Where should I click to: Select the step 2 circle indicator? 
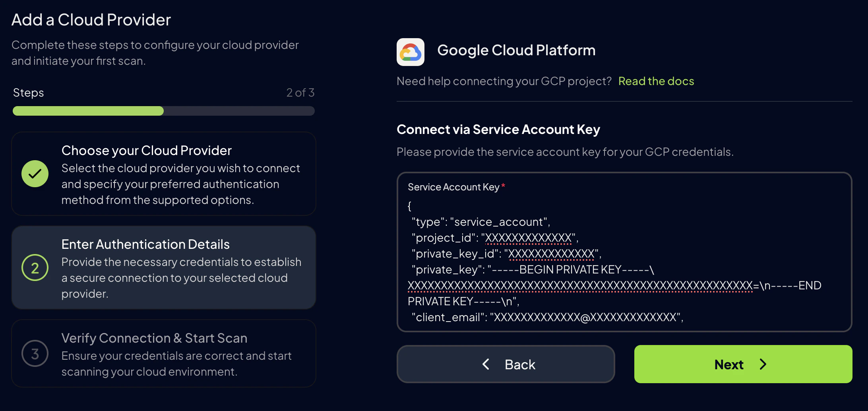point(35,268)
